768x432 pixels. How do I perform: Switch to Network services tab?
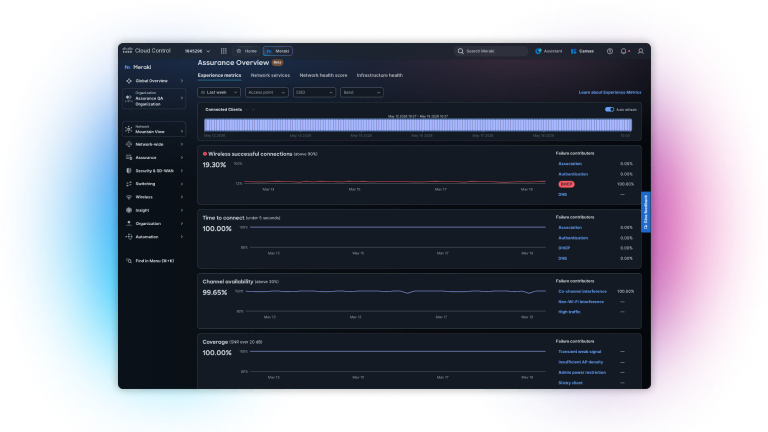click(x=270, y=75)
